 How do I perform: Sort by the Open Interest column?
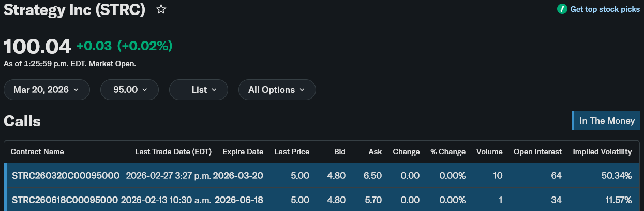pos(537,152)
